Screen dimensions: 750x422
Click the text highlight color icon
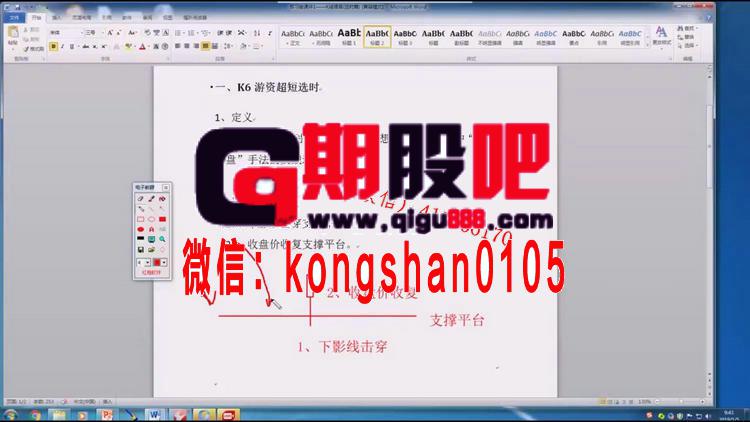[x=128, y=46]
